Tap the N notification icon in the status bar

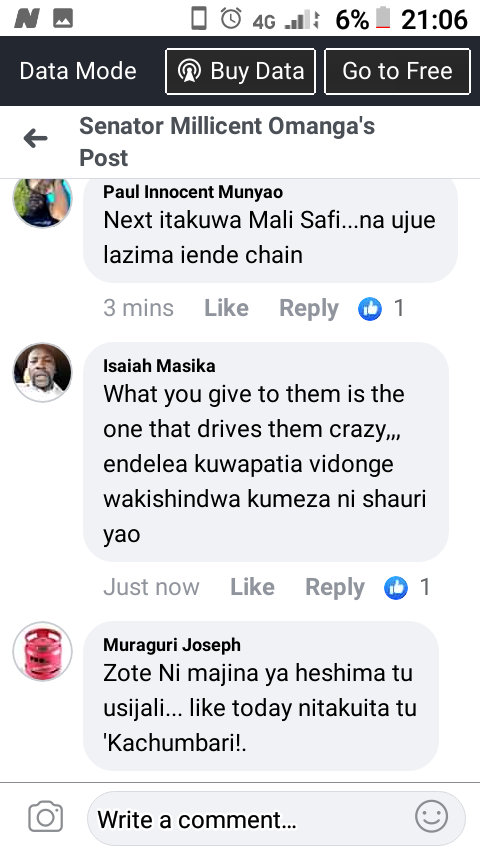27,19
